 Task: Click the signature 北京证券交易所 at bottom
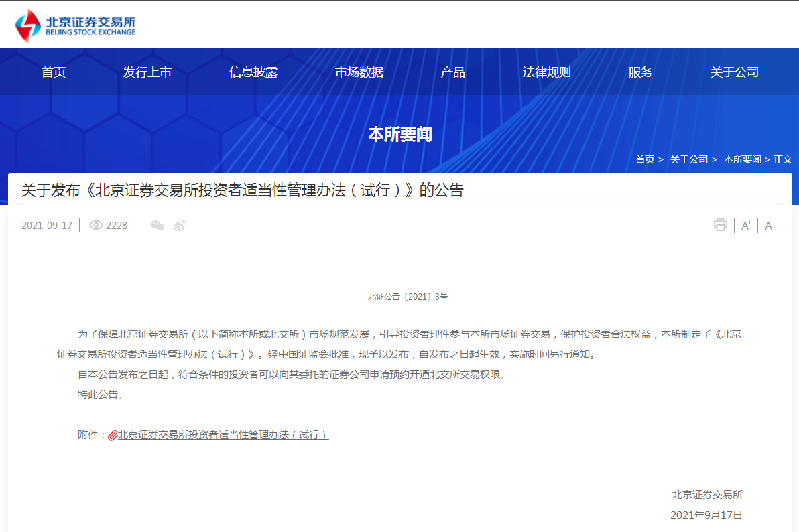point(707,494)
